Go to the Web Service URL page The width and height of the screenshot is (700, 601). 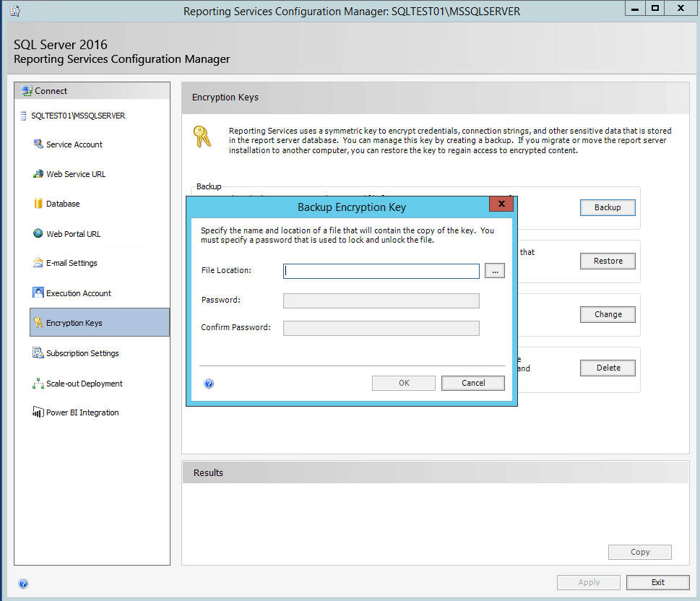point(76,174)
